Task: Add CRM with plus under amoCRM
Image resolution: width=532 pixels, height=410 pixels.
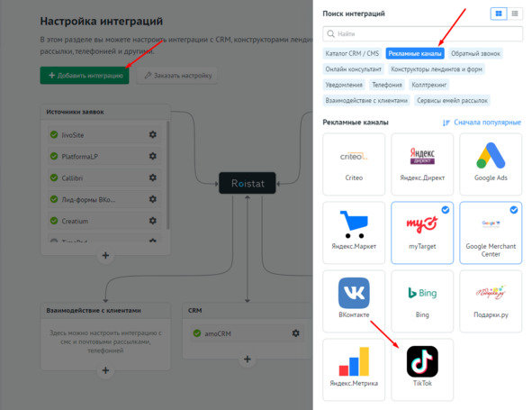Action: [x=248, y=359]
